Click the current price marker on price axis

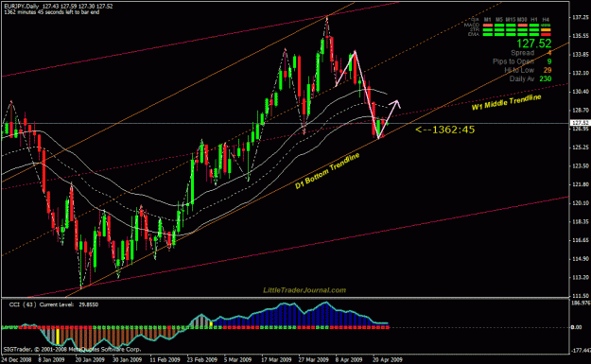coord(580,123)
